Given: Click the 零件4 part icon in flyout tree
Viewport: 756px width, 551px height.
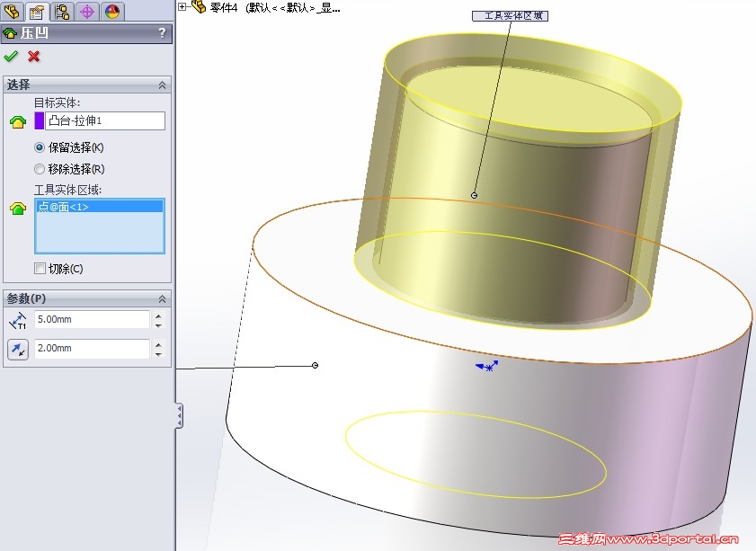Looking at the screenshot, I should 199,7.
